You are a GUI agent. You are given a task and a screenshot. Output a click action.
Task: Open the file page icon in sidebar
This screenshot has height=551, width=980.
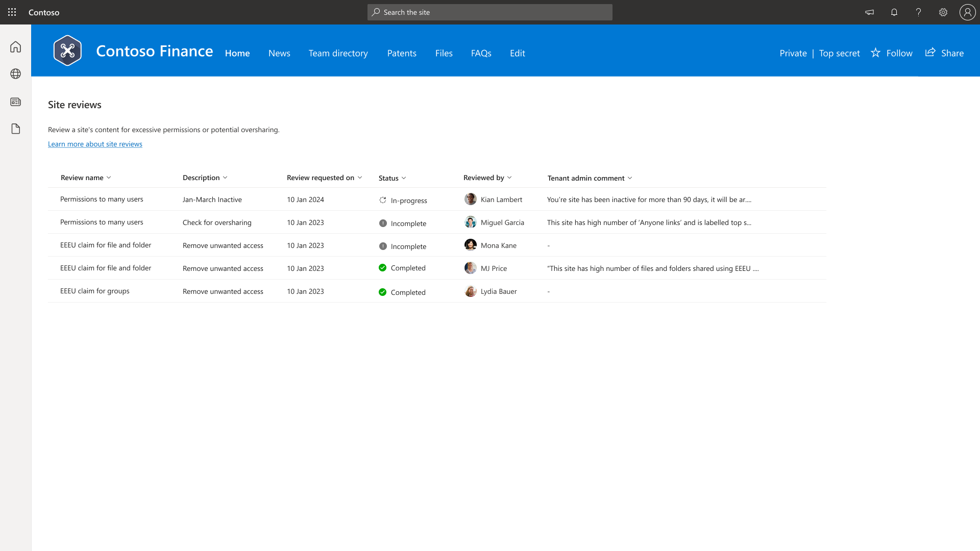(x=16, y=129)
